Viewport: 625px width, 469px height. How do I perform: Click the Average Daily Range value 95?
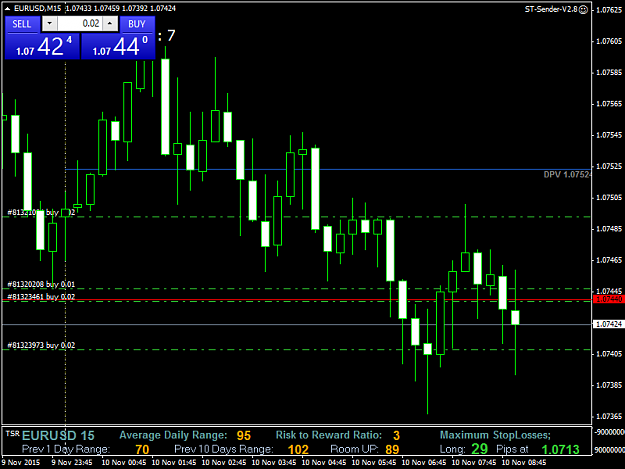click(x=244, y=436)
